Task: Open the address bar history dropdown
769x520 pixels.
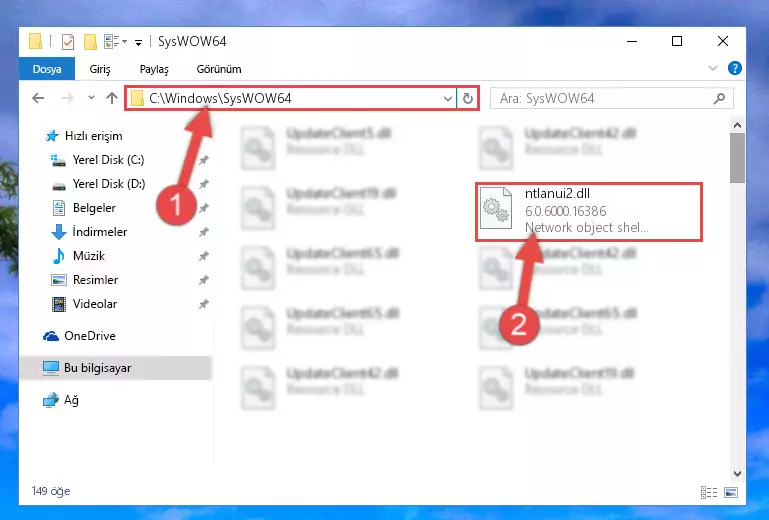Action: point(448,99)
